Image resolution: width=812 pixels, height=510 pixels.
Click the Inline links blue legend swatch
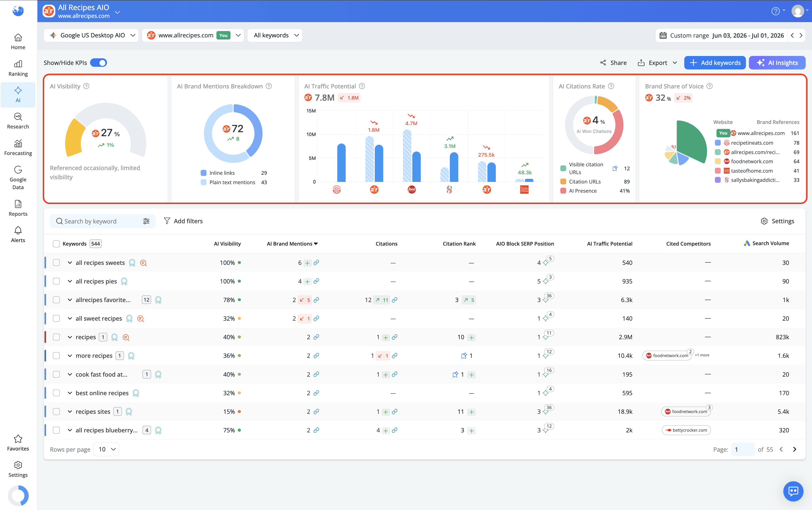pyautogui.click(x=204, y=173)
